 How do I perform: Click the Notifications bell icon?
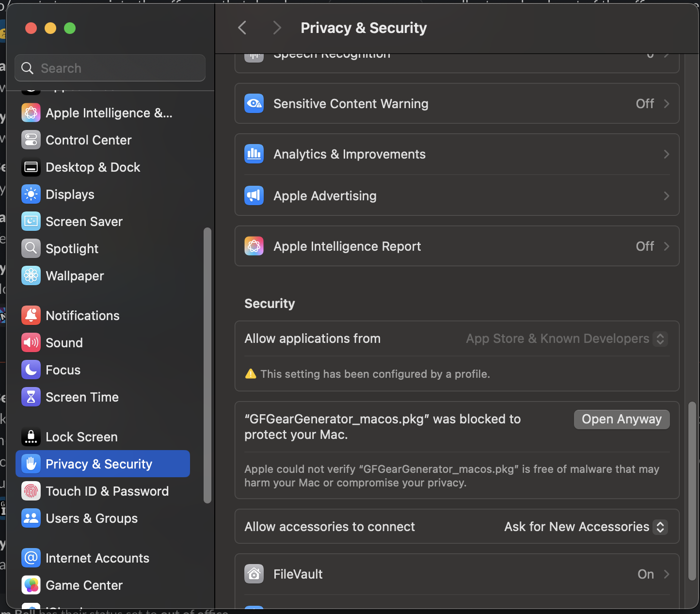tap(31, 315)
